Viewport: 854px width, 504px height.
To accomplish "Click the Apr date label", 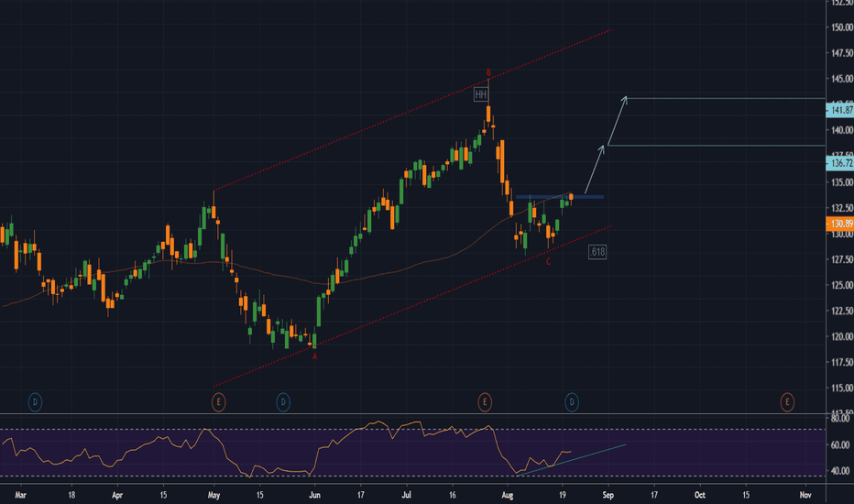I will coord(117,495).
